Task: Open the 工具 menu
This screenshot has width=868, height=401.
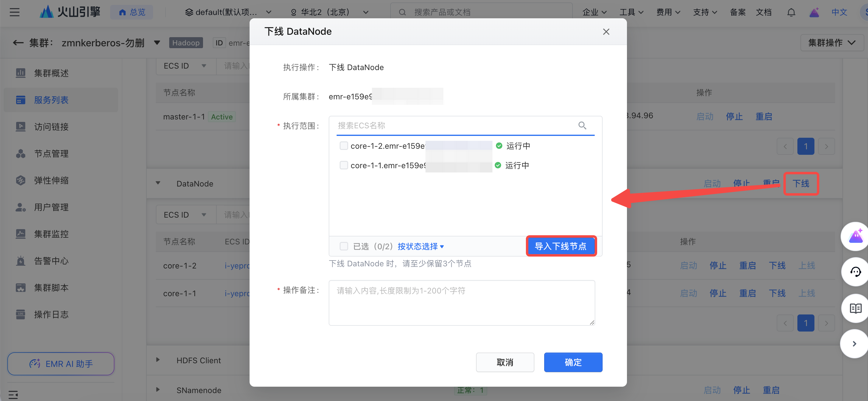Action: tap(631, 12)
